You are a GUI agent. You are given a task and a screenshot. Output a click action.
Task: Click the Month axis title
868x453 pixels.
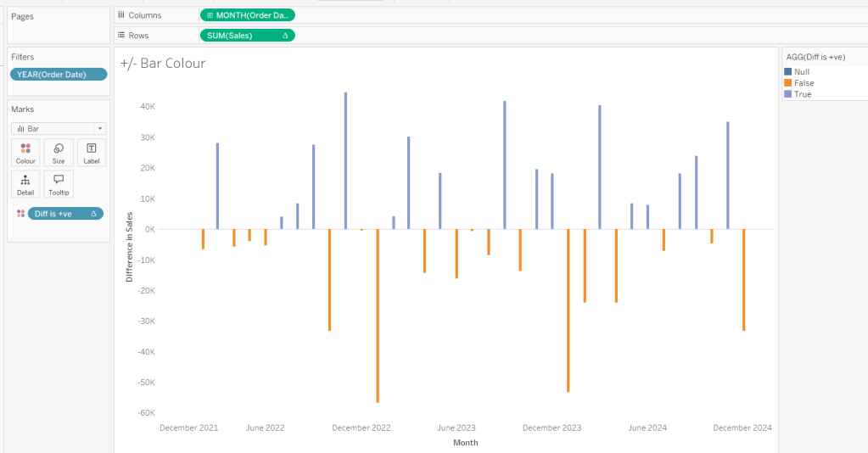coord(465,443)
